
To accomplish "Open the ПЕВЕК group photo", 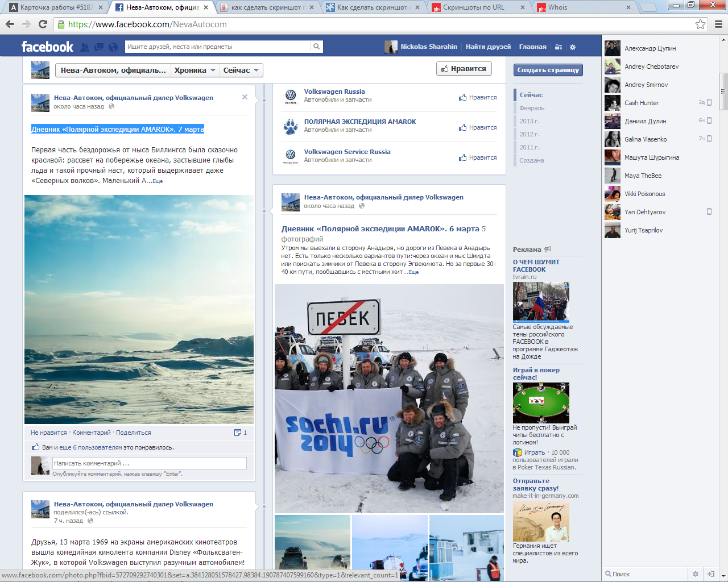I will pos(389,398).
